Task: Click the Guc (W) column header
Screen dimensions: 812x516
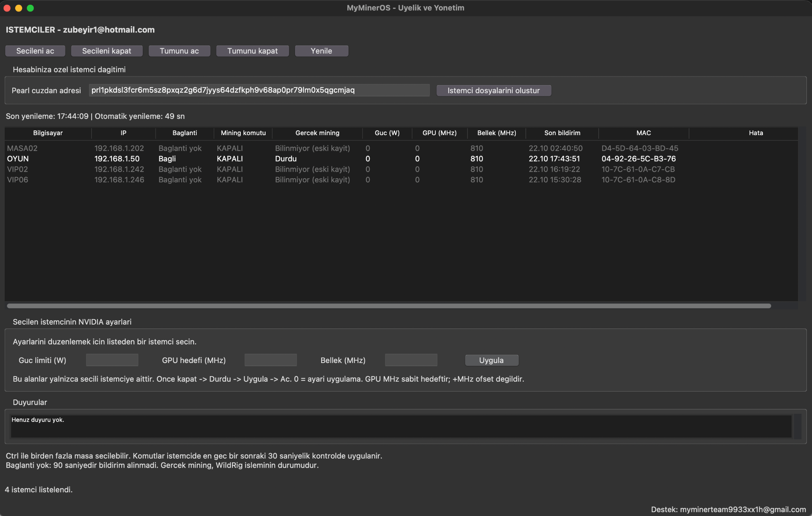Action: [x=387, y=133]
